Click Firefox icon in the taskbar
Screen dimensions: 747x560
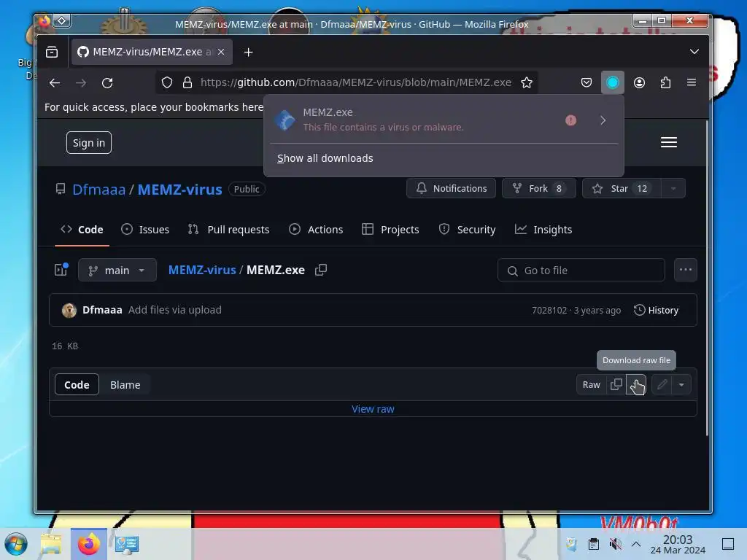pyautogui.click(x=88, y=544)
